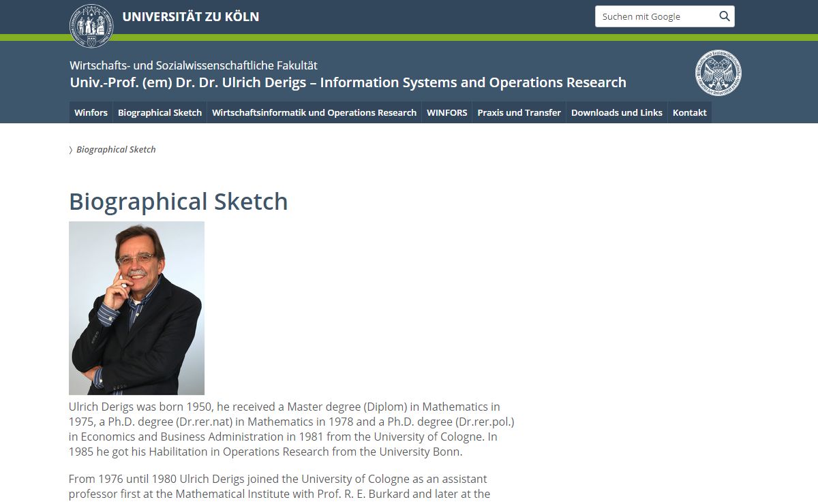Open the Winfors menu item
Viewport: 818px width, 504px height.
click(91, 112)
